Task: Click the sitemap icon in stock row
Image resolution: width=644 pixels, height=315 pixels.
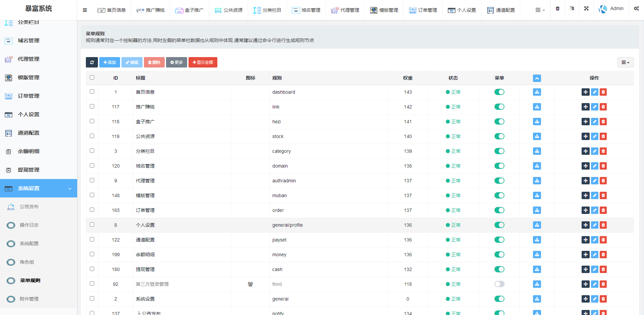Action: 537,136
